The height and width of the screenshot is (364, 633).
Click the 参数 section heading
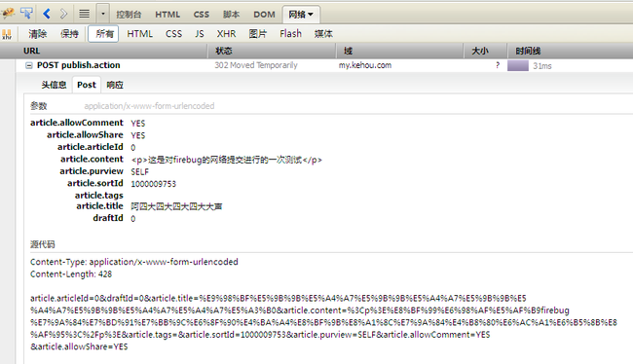pos(38,106)
